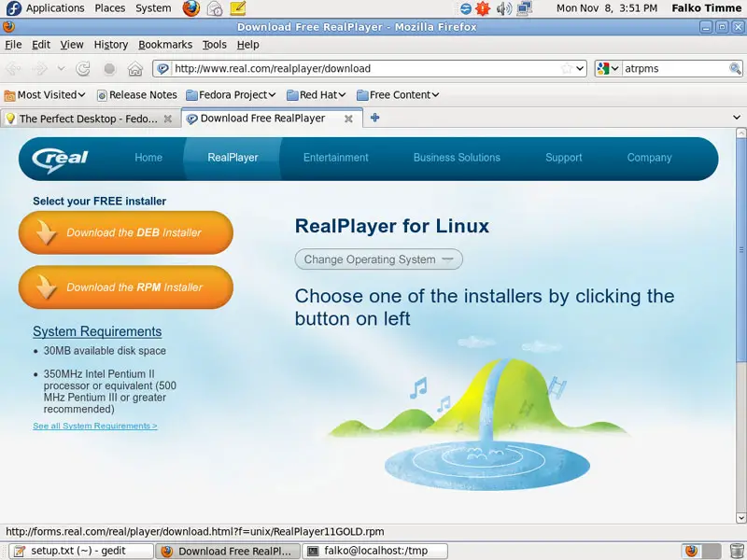Select the RealPlayer navigation tab
Image resolution: width=747 pixels, height=560 pixels.
233,158
